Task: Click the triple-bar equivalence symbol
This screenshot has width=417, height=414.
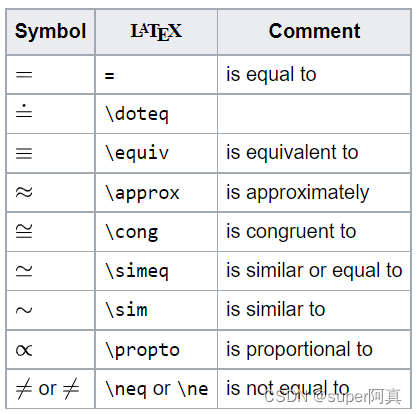Action: (24, 153)
